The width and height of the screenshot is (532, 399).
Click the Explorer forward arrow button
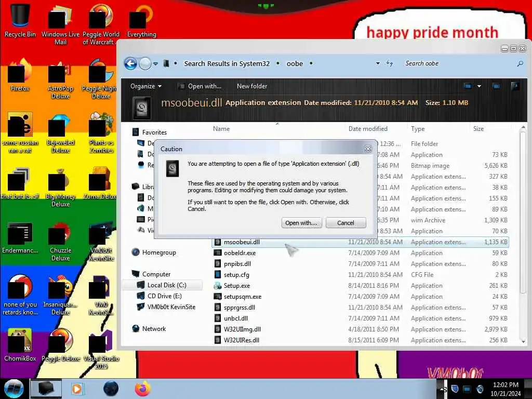pyautogui.click(x=145, y=63)
